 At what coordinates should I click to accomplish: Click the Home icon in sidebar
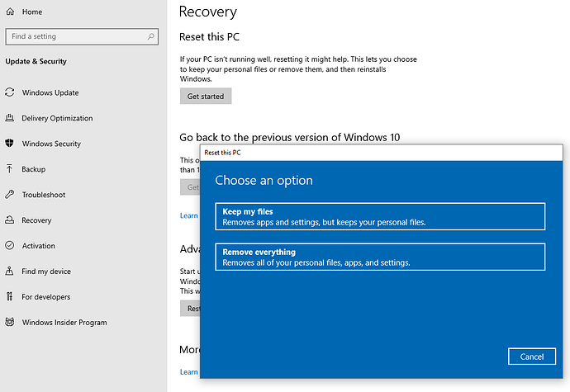(x=10, y=12)
